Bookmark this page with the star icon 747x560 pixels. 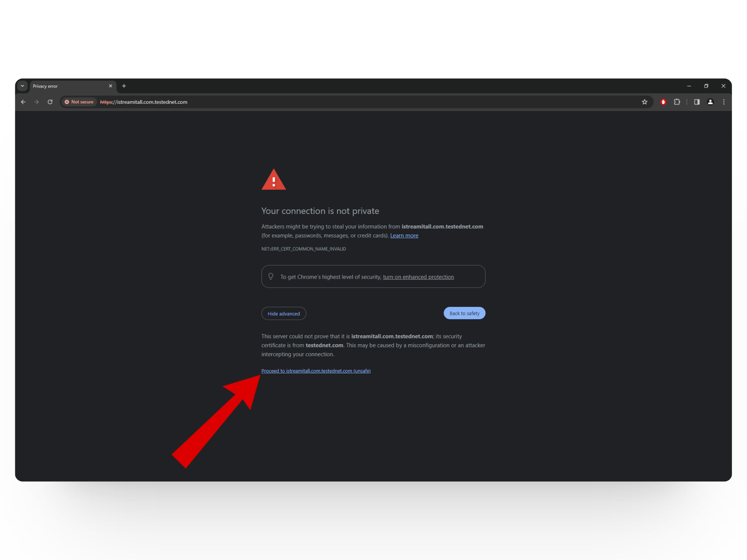coord(645,102)
